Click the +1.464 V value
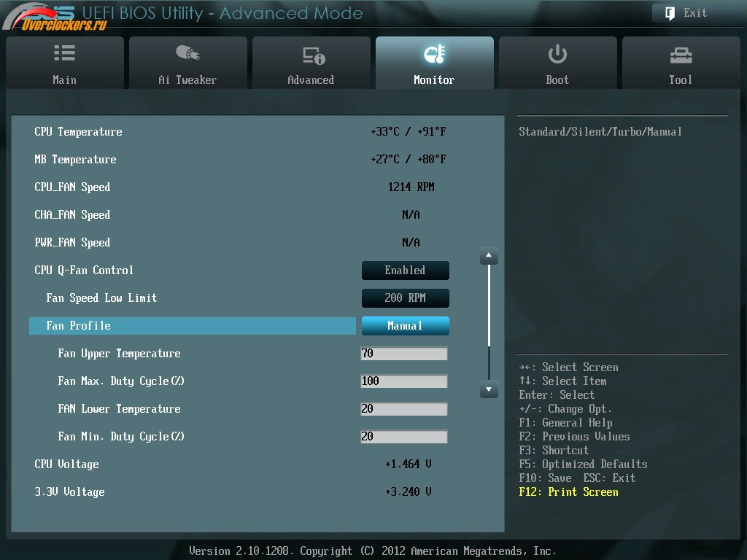 click(x=409, y=464)
